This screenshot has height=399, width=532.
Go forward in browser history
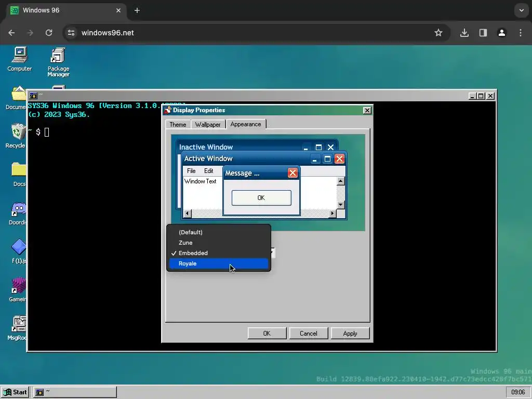coord(30,33)
